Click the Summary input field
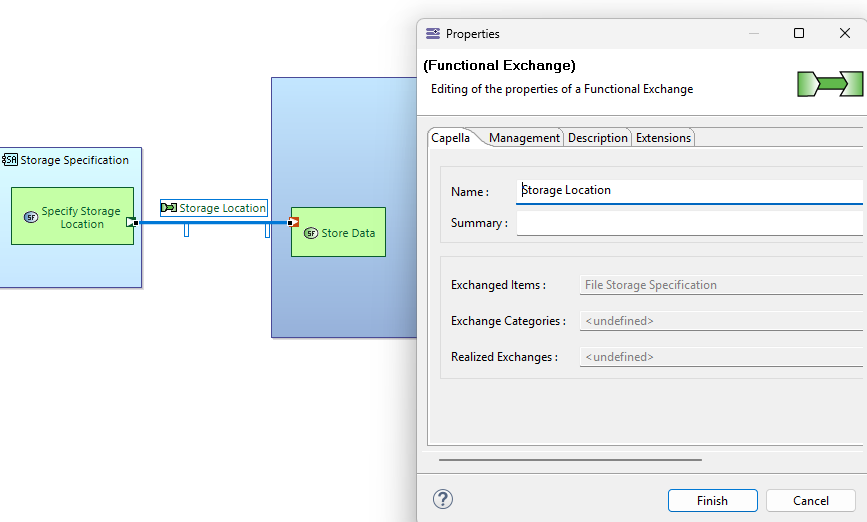Viewport: 867px width, 522px height. (x=689, y=223)
